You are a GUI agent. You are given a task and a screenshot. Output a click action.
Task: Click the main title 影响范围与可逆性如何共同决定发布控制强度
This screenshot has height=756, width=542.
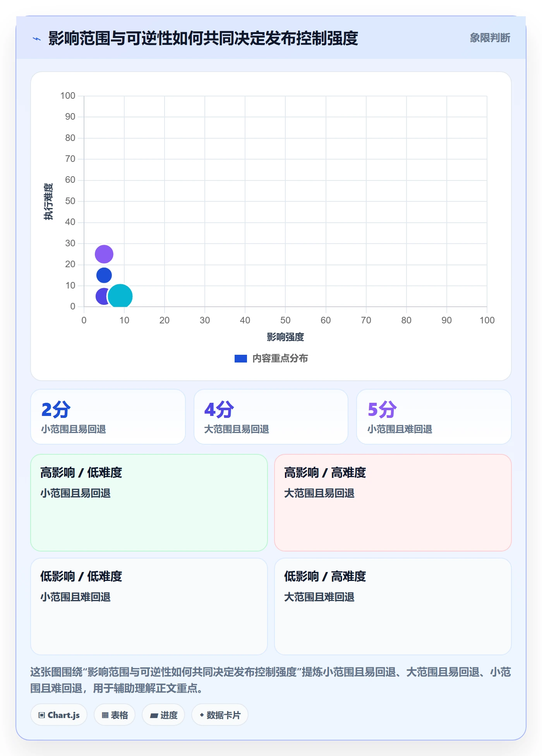tap(203, 38)
